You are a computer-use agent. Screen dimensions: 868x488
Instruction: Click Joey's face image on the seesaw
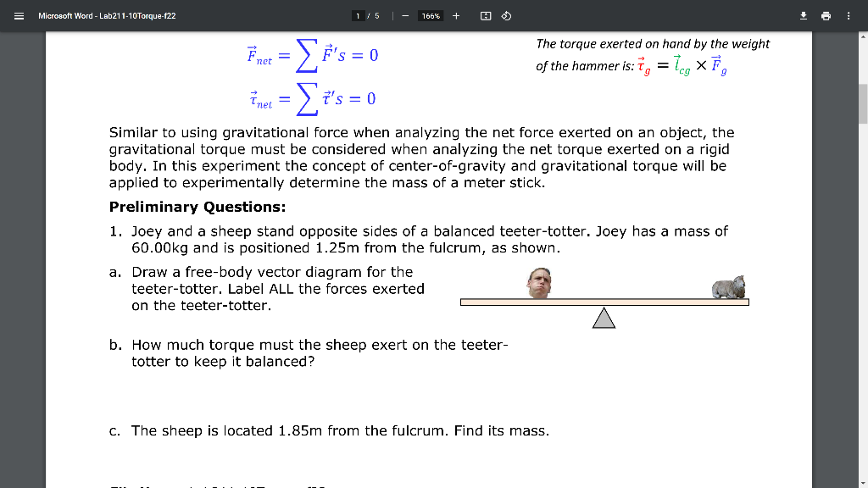click(540, 282)
